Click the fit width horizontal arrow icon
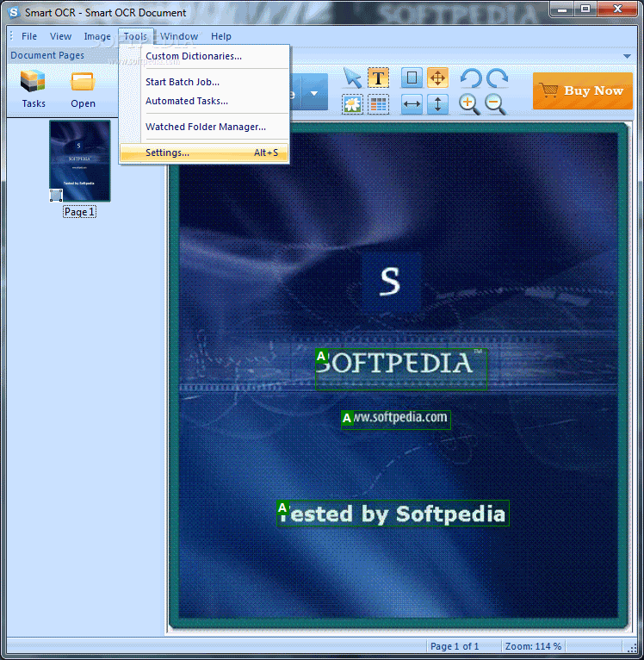This screenshot has height=660, width=644. click(412, 104)
